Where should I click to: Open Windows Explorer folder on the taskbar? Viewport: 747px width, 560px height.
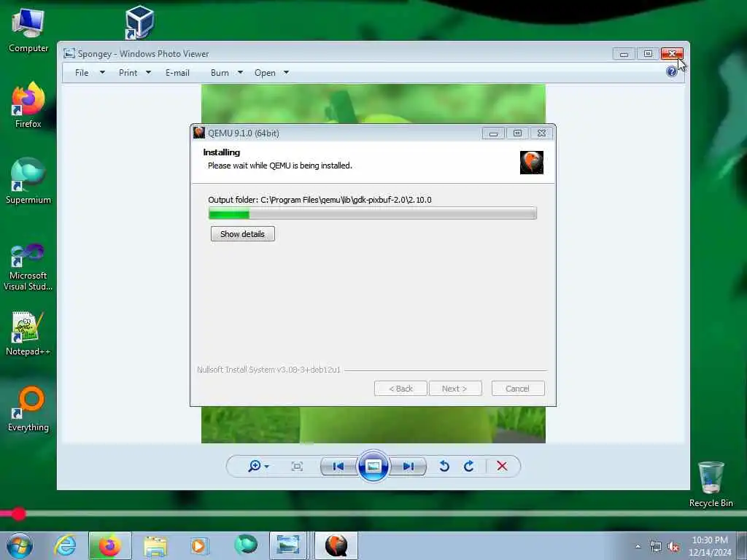(155, 545)
